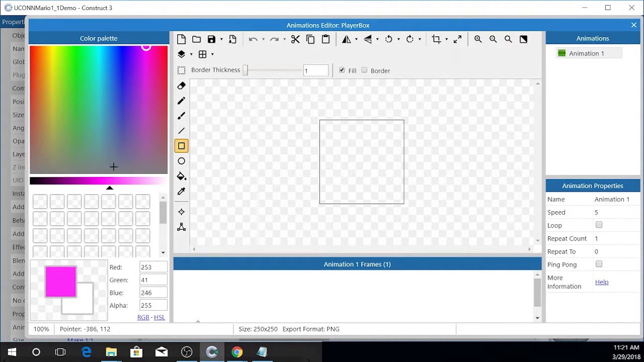
Task: Expand rotate clockwise options dropdown
Action: [420, 40]
